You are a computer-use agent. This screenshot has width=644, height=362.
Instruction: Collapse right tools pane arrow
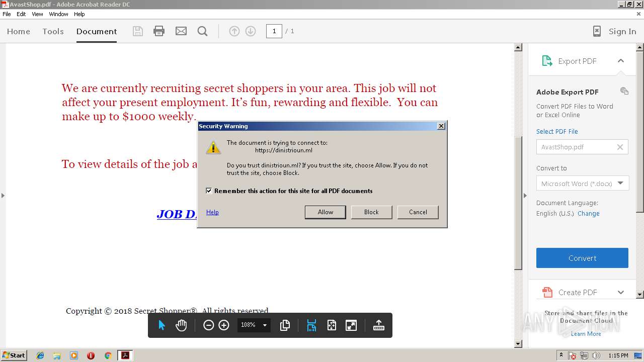(525, 196)
